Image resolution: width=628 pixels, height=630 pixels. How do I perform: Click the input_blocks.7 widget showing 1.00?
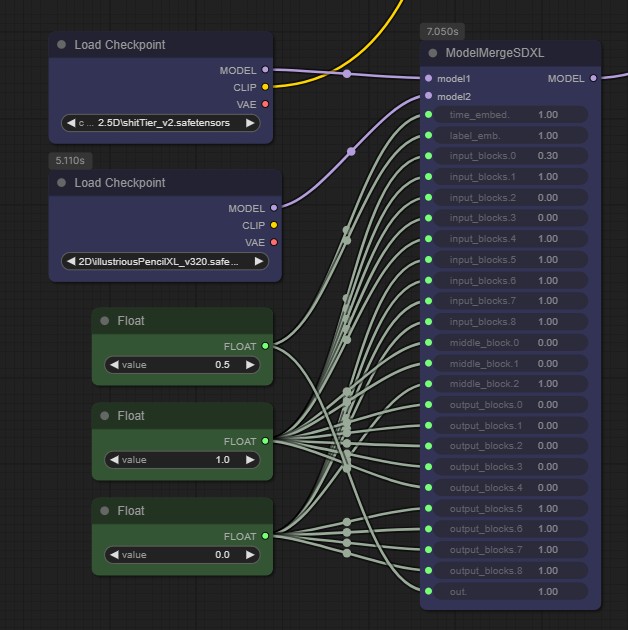[511, 301]
